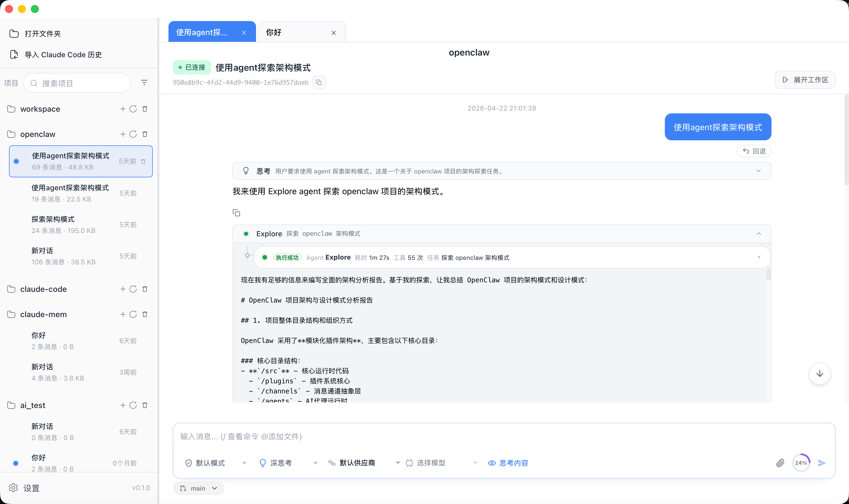Jump to latest message with scroll-down arrow

819,373
